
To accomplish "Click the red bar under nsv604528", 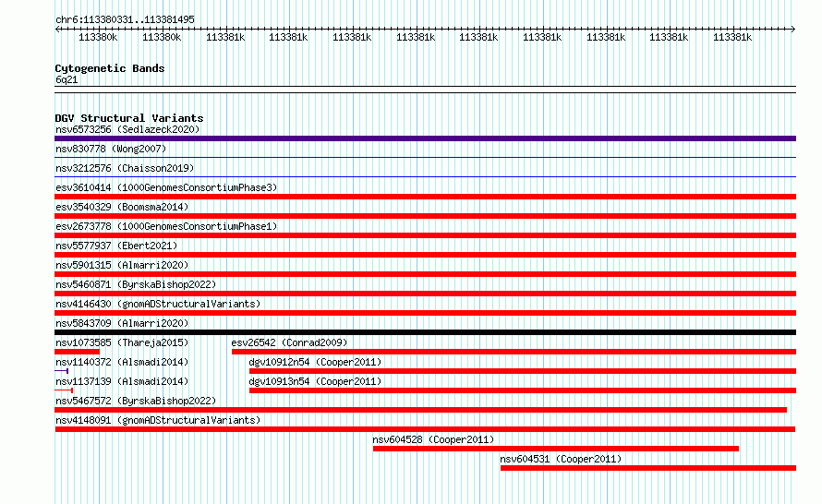I will point(556,449).
